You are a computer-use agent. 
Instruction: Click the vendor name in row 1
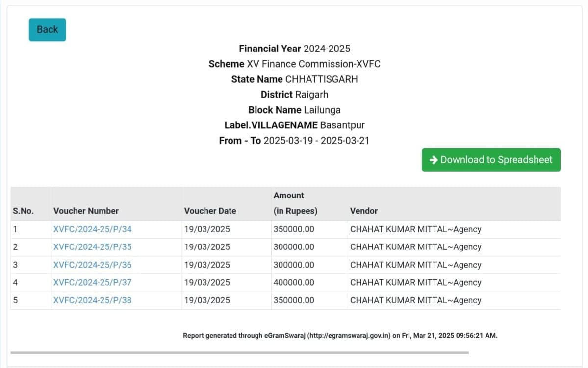pyautogui.click(x=415, y=229)
